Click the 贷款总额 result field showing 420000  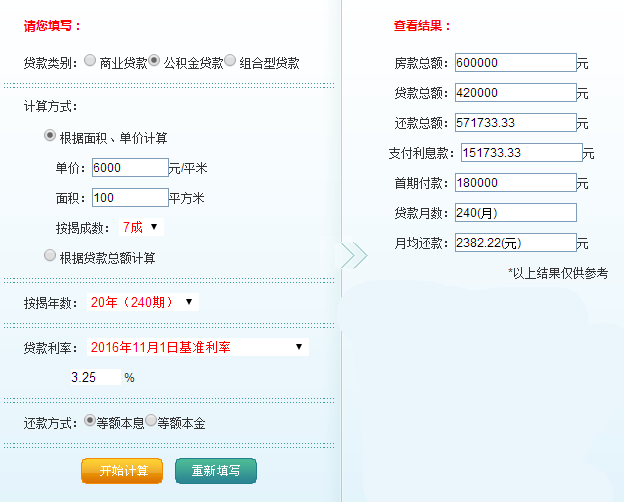click(516, 93)
